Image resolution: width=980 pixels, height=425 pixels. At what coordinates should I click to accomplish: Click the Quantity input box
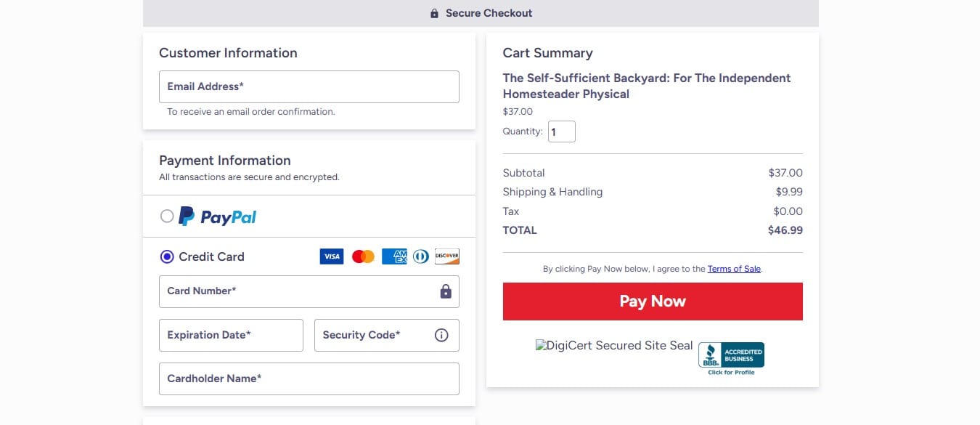(561, 132)
